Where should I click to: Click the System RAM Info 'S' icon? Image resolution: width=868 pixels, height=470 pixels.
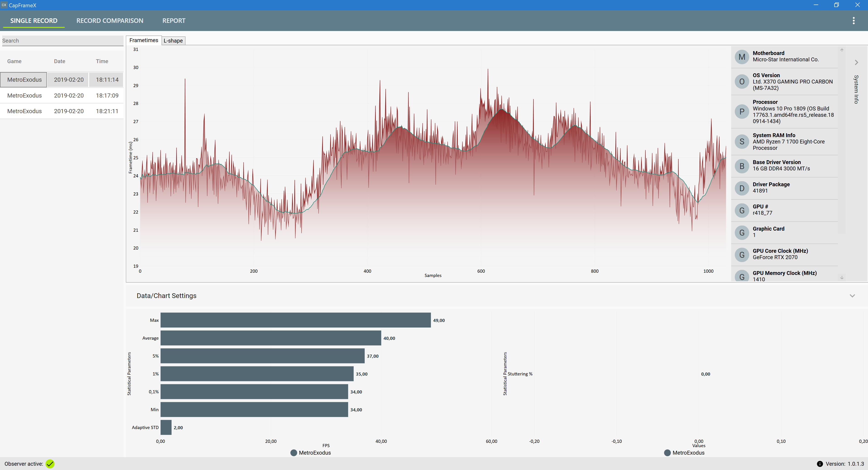742,142
